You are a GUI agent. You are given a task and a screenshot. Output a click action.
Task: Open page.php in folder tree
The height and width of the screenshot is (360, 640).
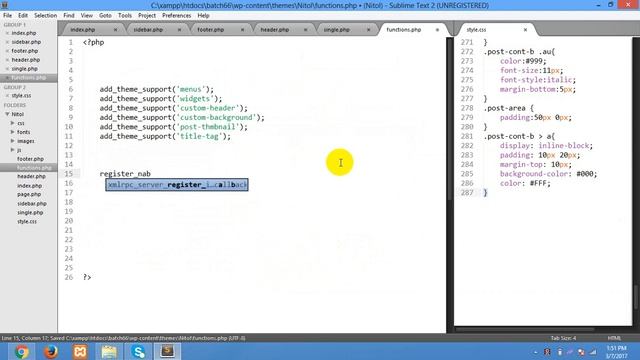(29, 194)
